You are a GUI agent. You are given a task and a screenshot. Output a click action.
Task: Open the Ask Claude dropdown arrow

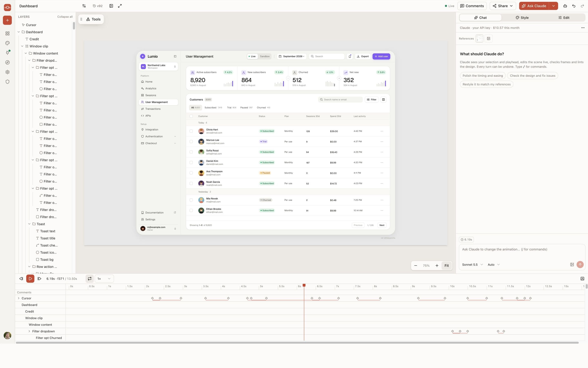click(553, 6)
